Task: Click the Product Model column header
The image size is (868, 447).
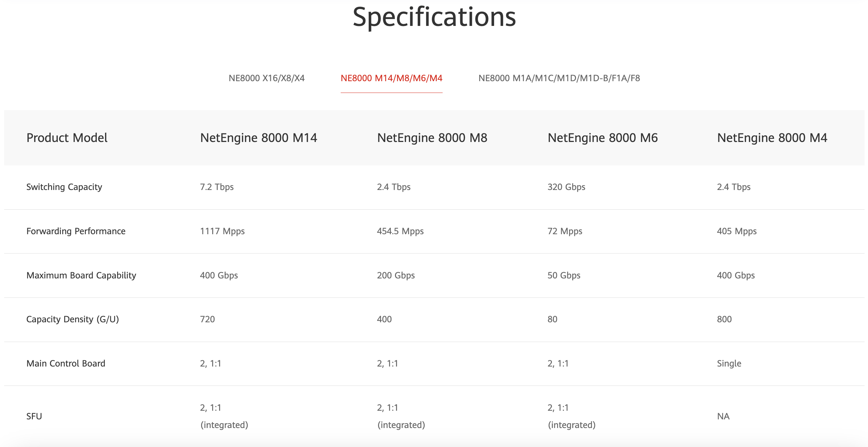Action: [67, 138]
